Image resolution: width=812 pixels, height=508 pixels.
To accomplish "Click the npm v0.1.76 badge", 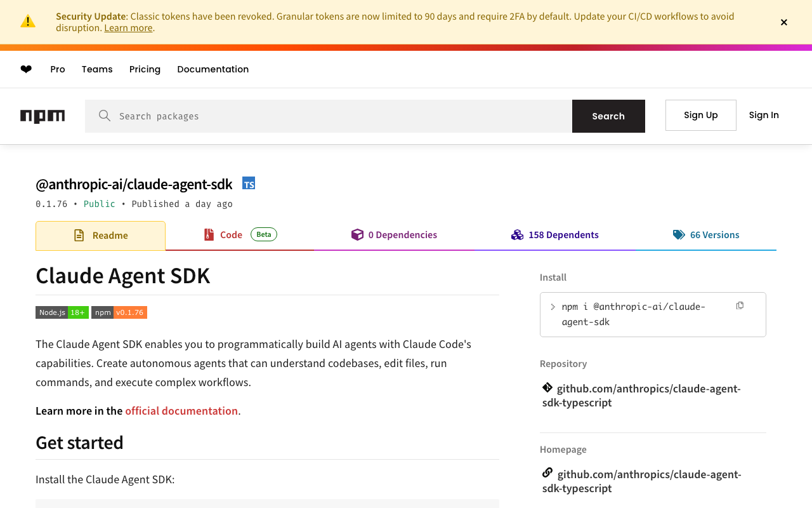I will (x=119, y=312).
